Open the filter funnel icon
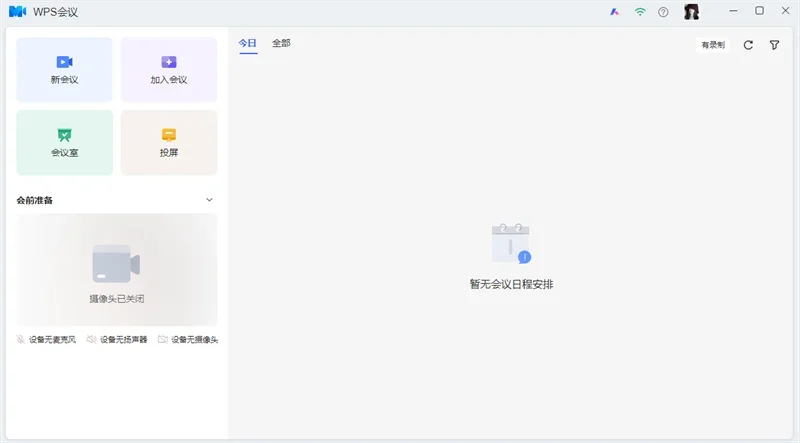This screenshot has width=800, height=443. tap(774, 45)
